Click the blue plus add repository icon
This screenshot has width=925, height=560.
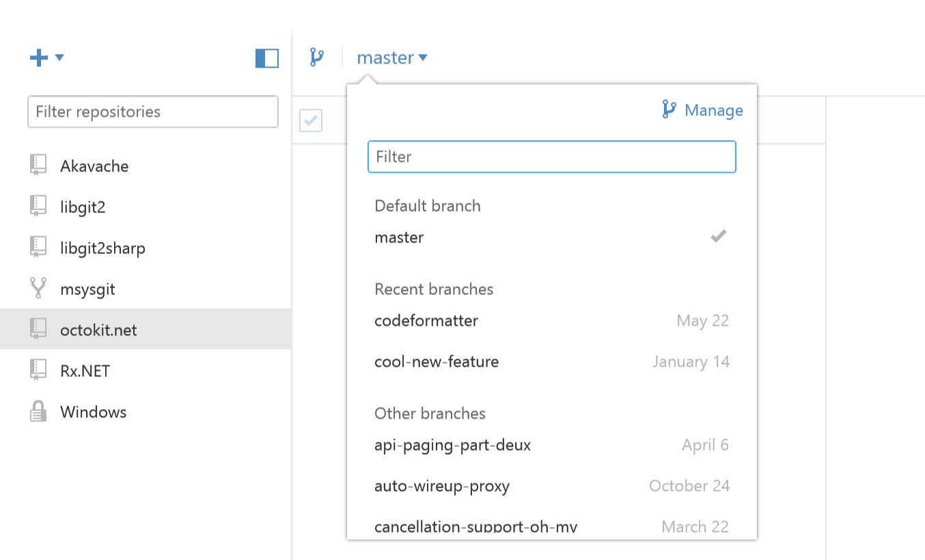pyautogui.click(x=38, y=58)
